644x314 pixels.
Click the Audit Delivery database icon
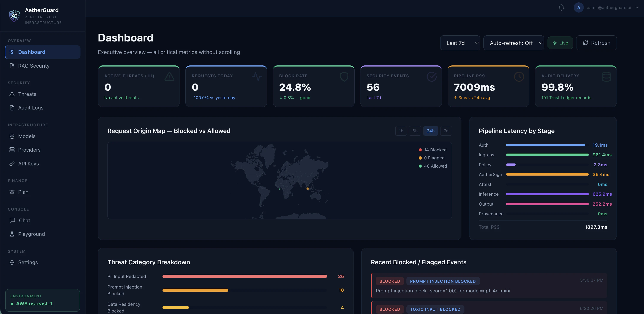coord(606,77)
